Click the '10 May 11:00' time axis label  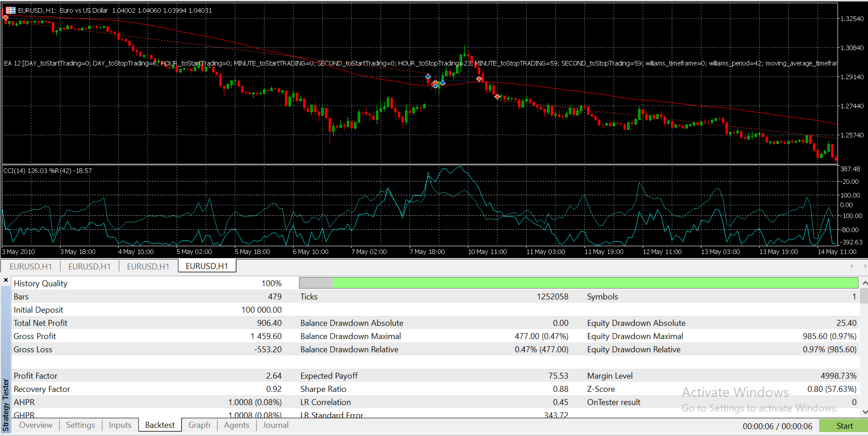click(x=487, y=252)
